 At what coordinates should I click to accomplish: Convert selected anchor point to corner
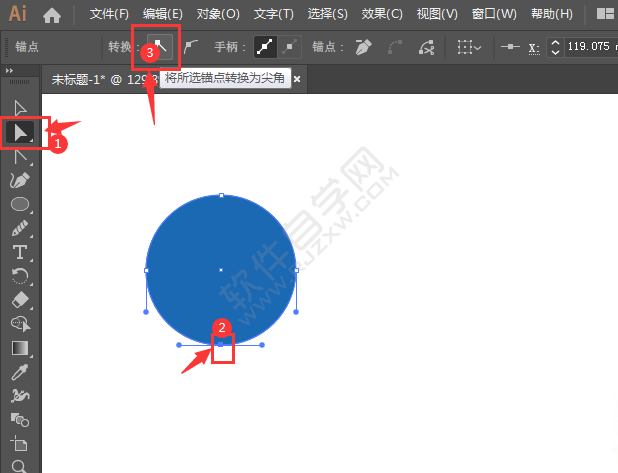pyautogui.click(x=160, y=47)
